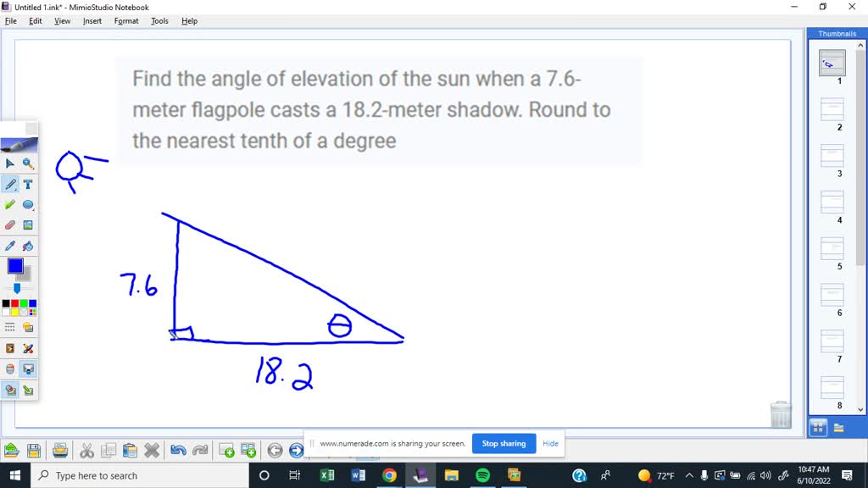Open the more colors palette swatch

point(33,312)
